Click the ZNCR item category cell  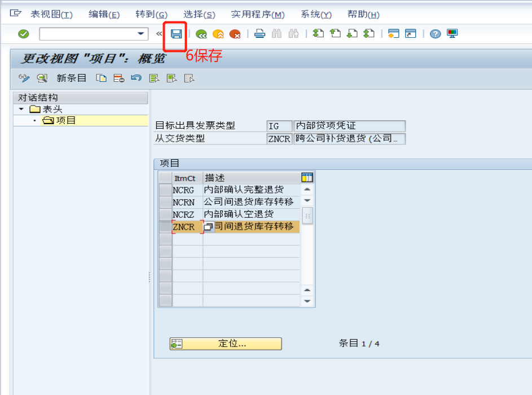click(x=187, y=227)
